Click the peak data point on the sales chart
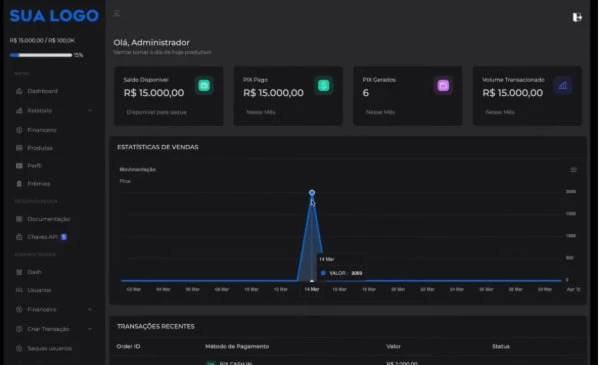This screenshot has height=365, width=600. 312,192
